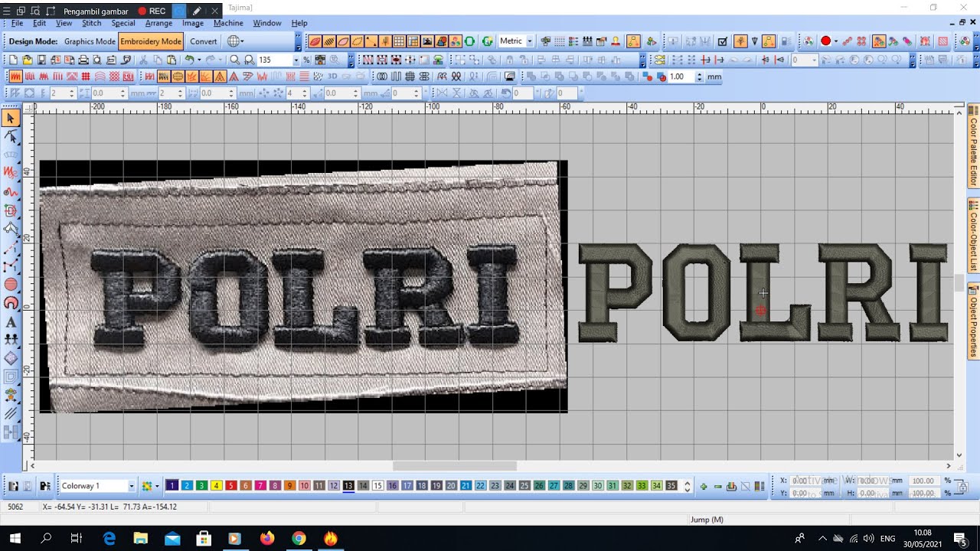This screenshot has height=551, width=980.
Task: Select red color swatch number 5
Action: [231, 486]
